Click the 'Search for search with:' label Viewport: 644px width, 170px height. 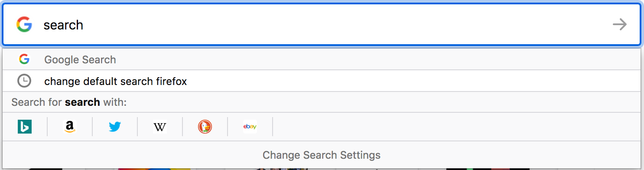click(69, 102)
